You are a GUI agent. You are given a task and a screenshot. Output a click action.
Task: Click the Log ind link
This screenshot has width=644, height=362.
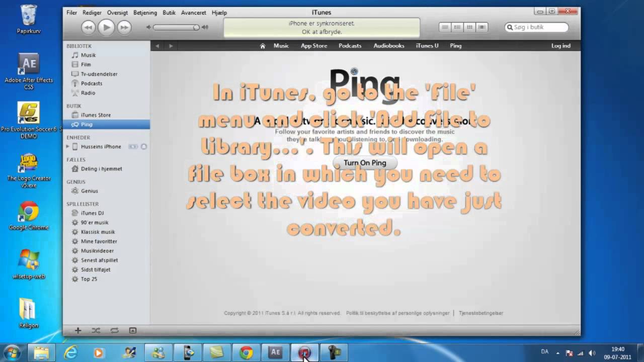pos(561,46)
